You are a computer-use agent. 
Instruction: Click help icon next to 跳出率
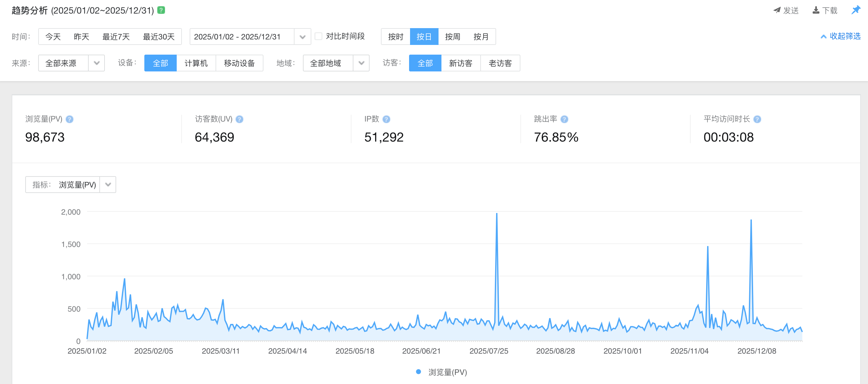[564, 119]
